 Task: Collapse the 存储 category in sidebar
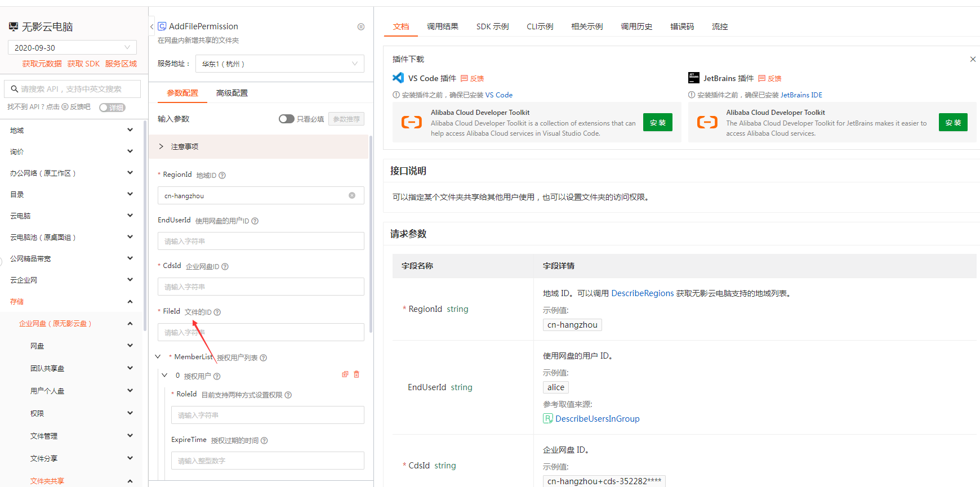point(130,302)
